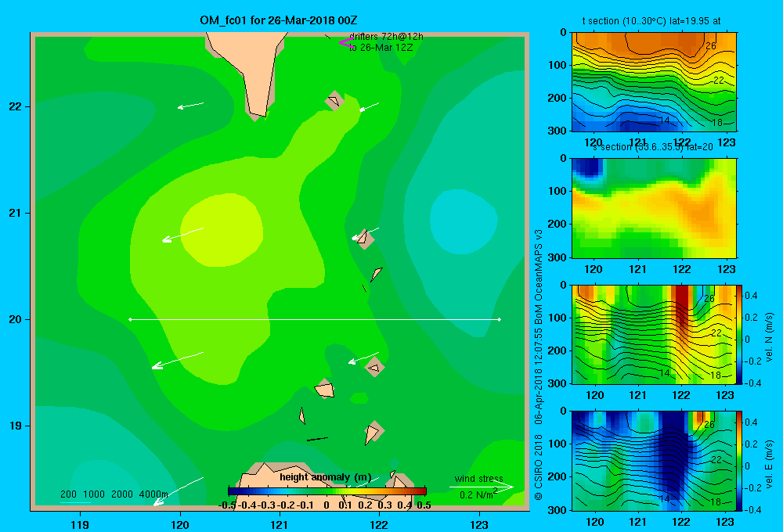Click the main map longitude label "121"
Screen dimensions: 783x532
coord(280,524)
